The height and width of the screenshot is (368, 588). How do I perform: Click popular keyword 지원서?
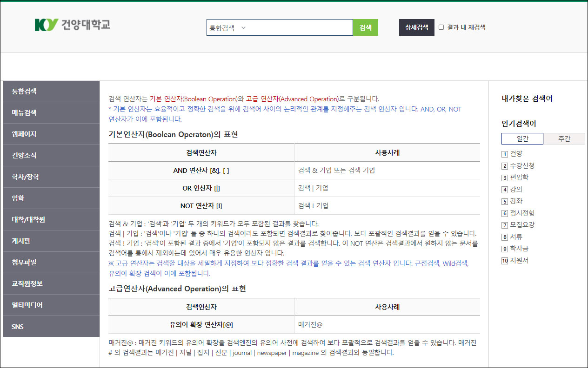[519, 261]
